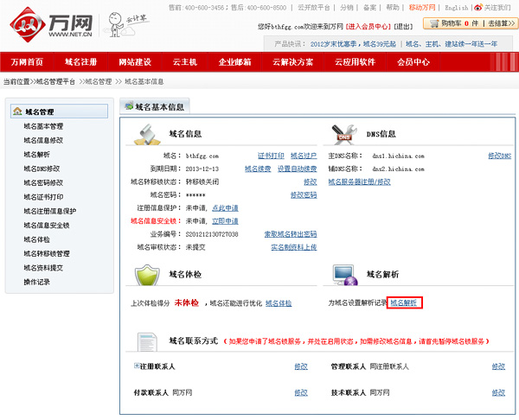Click the shopping cart icon
519x420 pixels.
pos(434,23)
